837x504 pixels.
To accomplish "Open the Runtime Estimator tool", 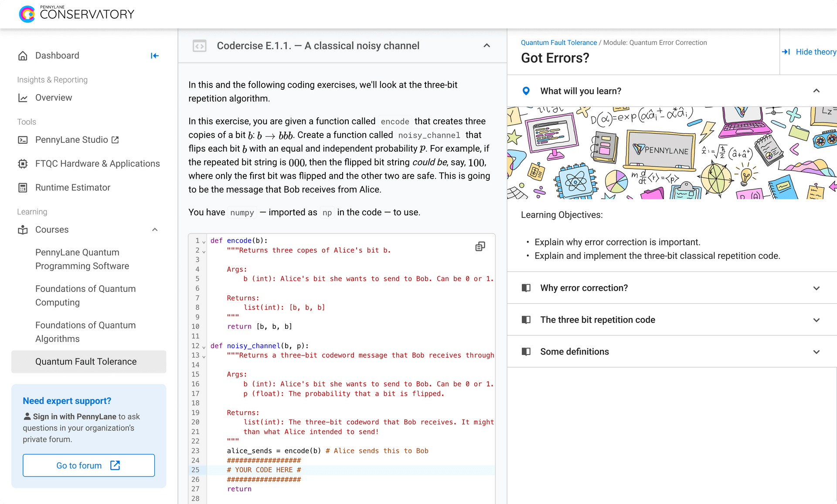I will coord(73,188).
